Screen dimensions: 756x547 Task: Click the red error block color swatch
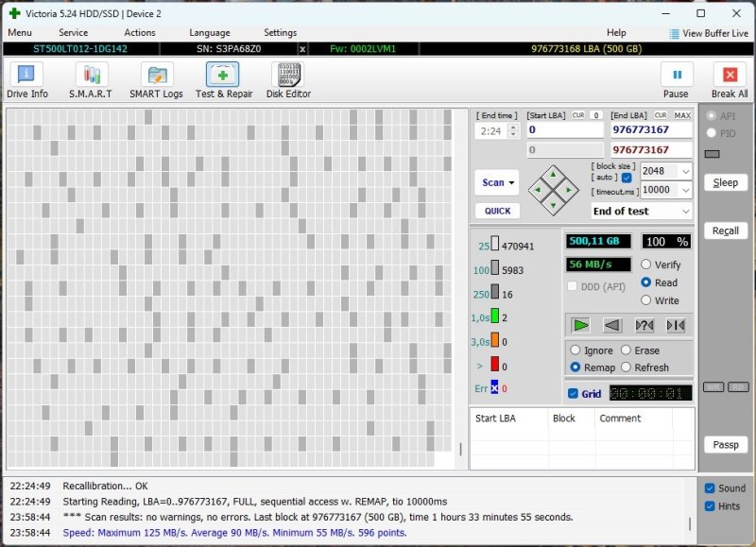coord(494,366)
